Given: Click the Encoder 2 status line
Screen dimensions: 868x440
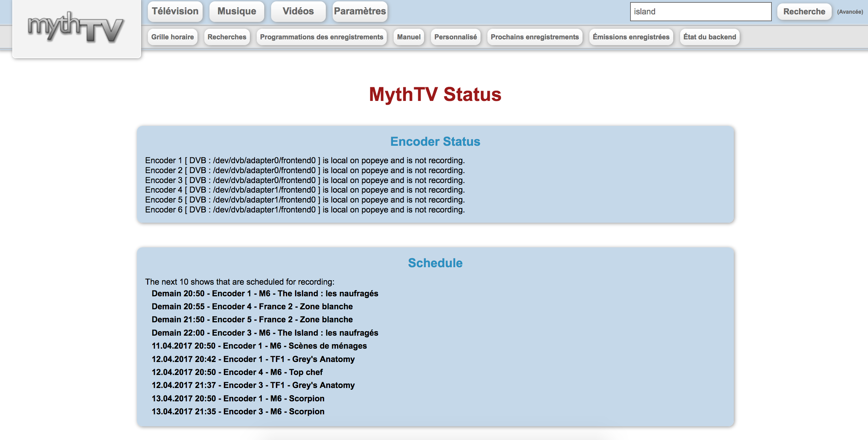Looking at the screenshot, I should [305, 170].
